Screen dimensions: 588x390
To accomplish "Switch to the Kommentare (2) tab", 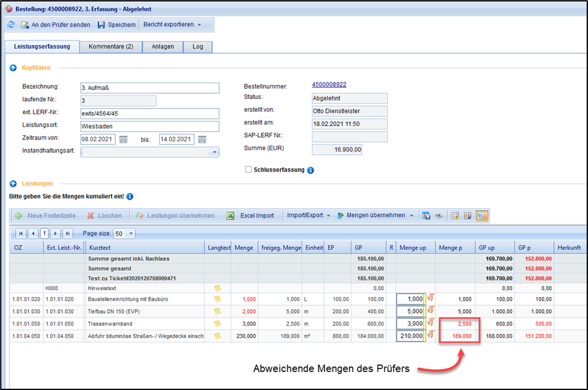I will [x=111, y=47].
